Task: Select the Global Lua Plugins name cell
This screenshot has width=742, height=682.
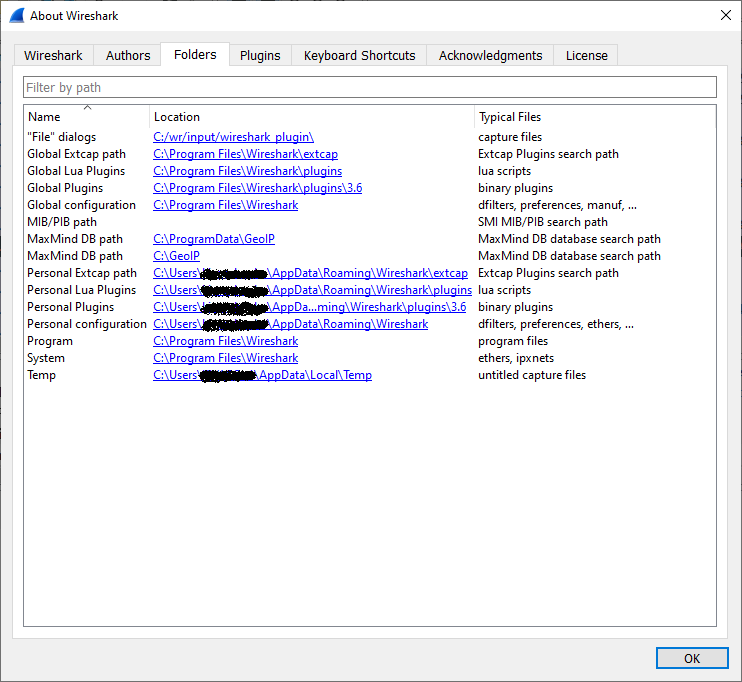Action: (76, 171)
